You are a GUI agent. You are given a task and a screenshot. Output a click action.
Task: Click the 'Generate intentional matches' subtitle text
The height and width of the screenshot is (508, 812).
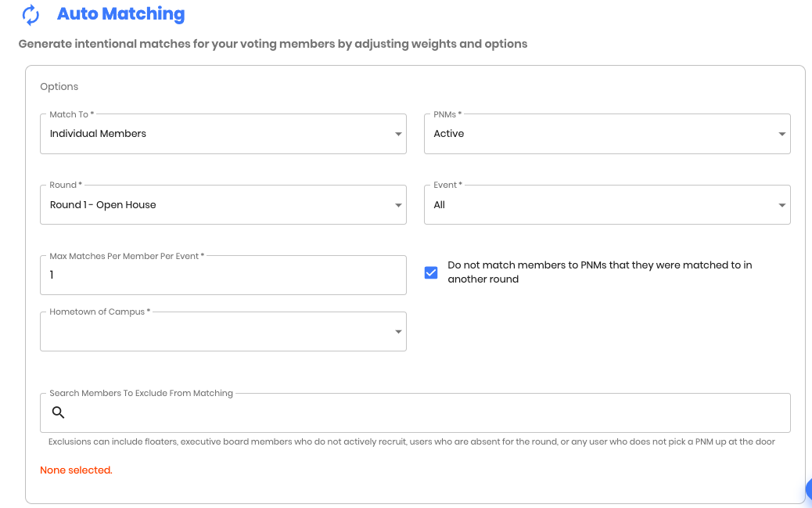273,44
